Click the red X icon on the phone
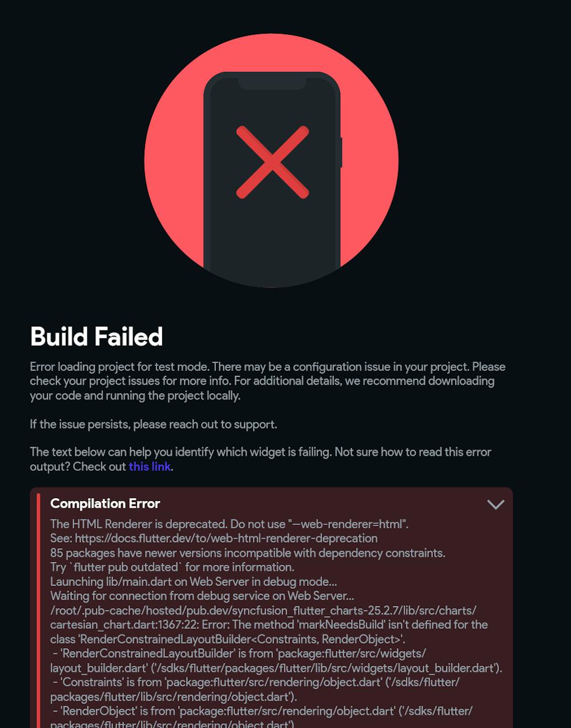 click(272, 163)
